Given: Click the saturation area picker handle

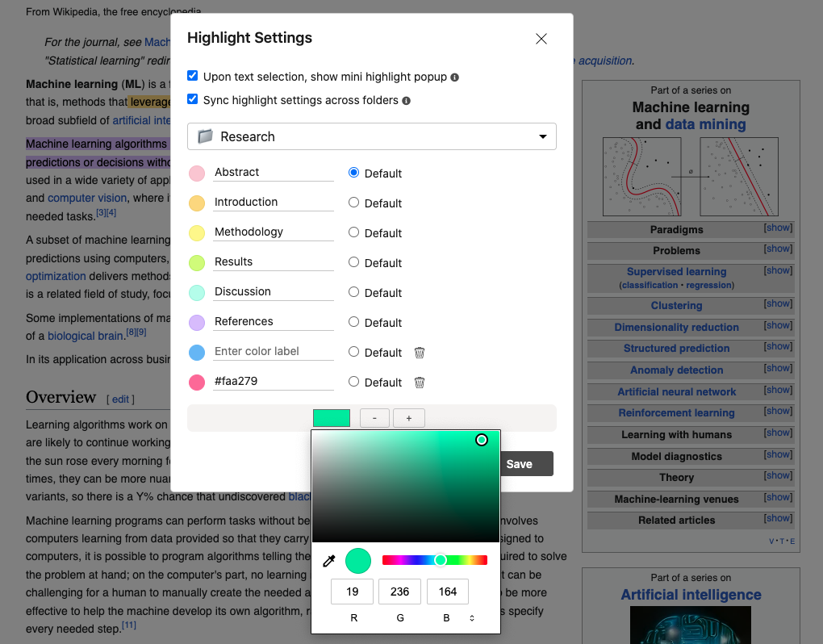Looking at the screenshot, I should click(x=482, y=440).
